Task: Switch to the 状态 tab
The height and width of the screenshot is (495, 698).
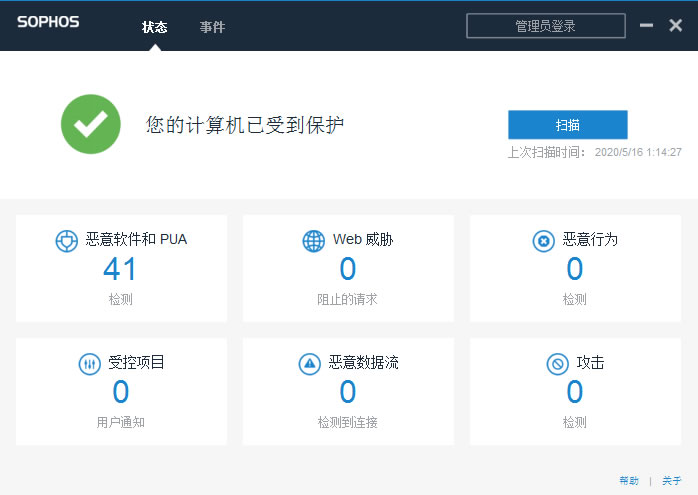Action: click(155, 27)
